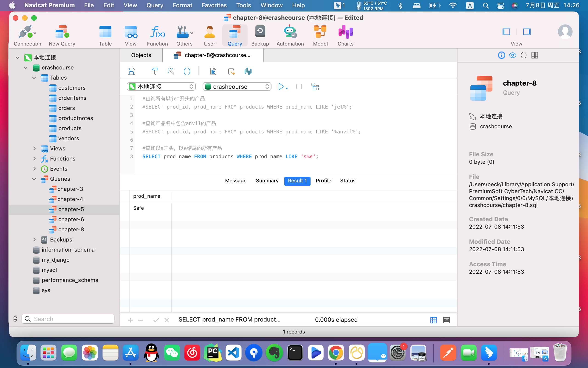Expand the Events tree node

pos(34,169)
